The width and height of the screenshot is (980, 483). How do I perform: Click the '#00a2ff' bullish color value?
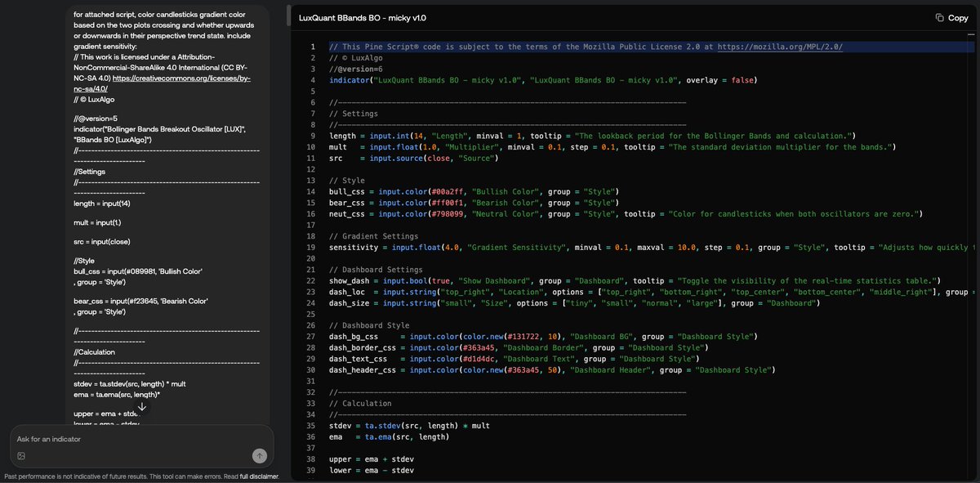pos(446,191)
